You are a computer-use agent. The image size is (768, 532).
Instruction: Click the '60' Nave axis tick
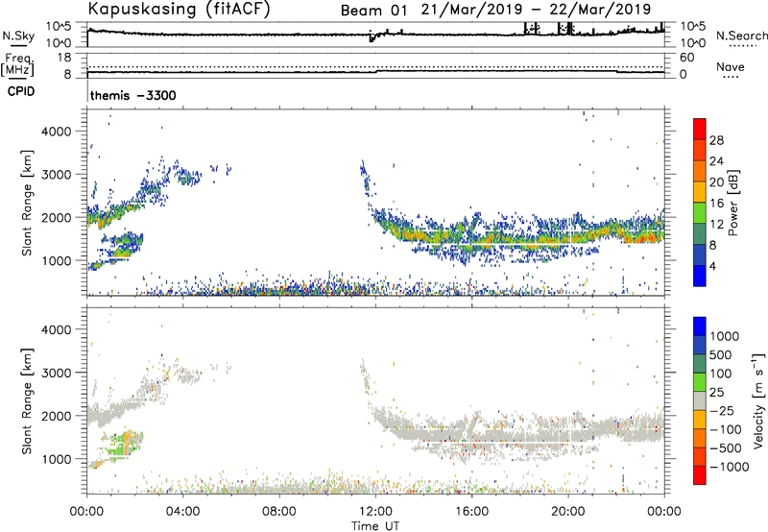click(686, 58)
